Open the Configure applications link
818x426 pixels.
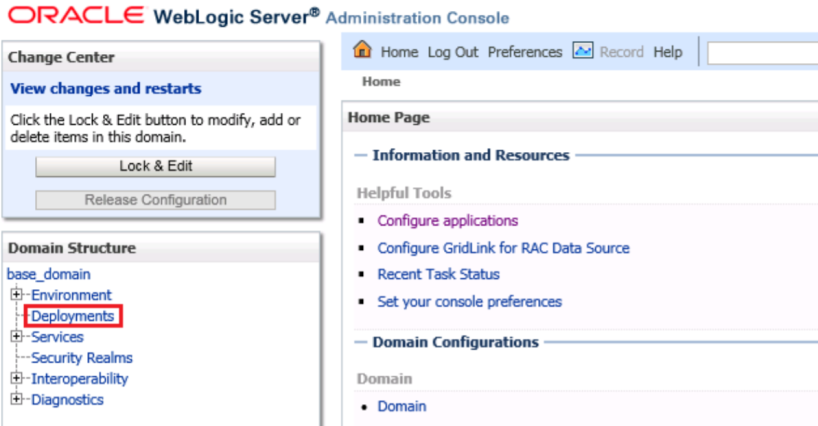point(448,221)
